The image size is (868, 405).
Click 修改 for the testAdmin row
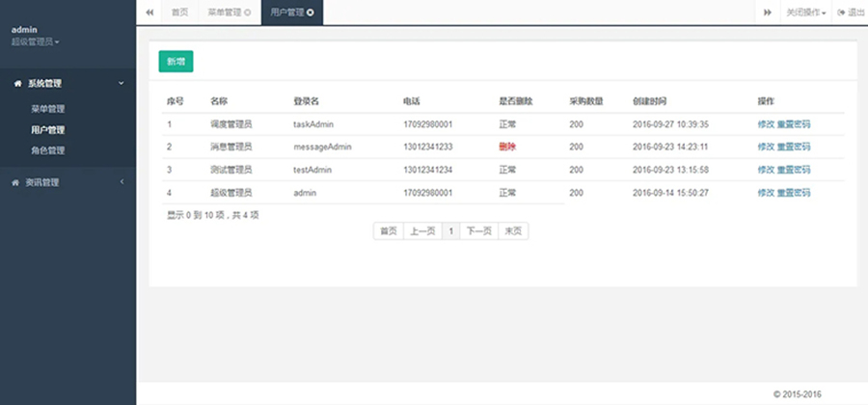tap(766, 170)
